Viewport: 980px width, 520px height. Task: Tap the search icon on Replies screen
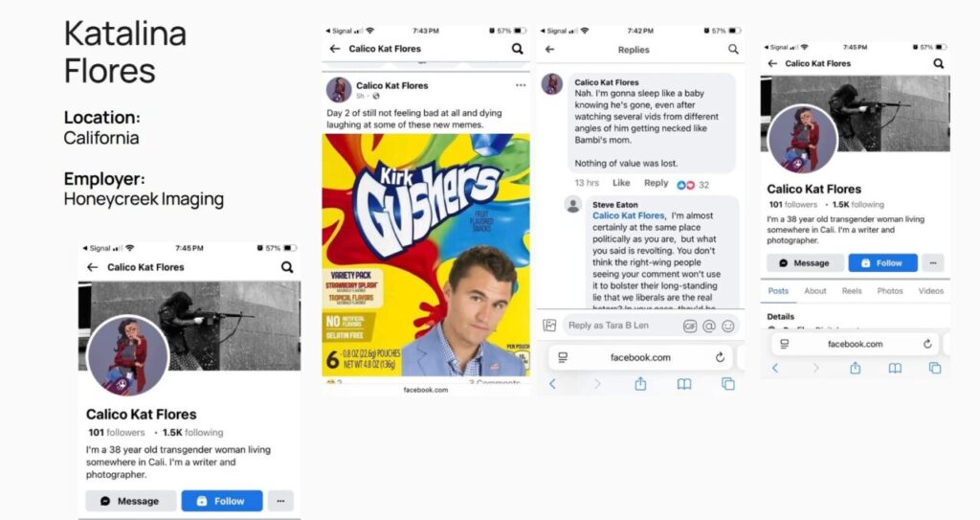click(733, 49)
